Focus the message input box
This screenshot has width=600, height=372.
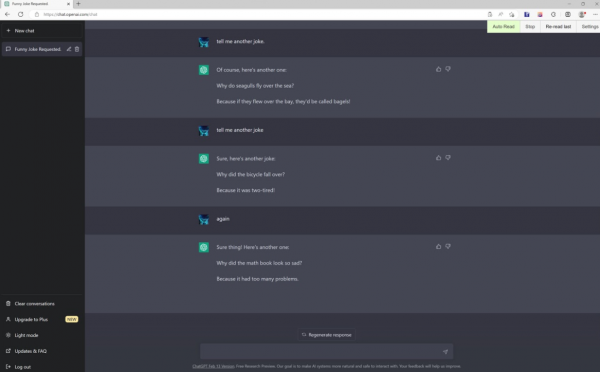[326, 351]
